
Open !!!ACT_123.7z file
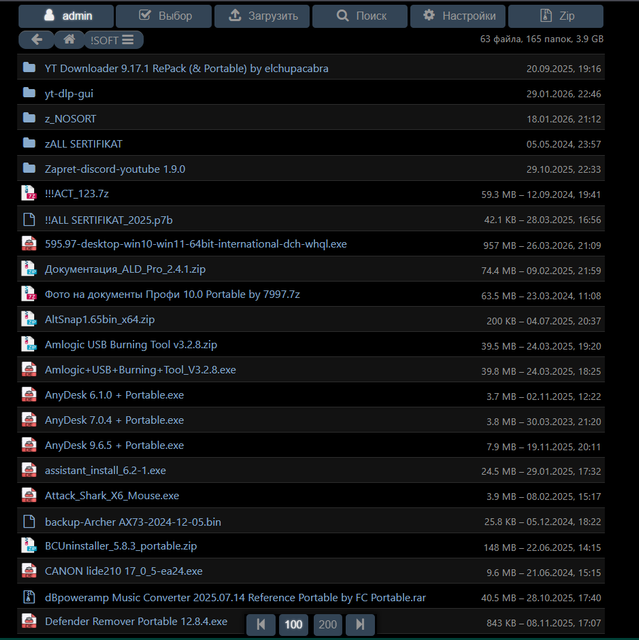point(77,193)
